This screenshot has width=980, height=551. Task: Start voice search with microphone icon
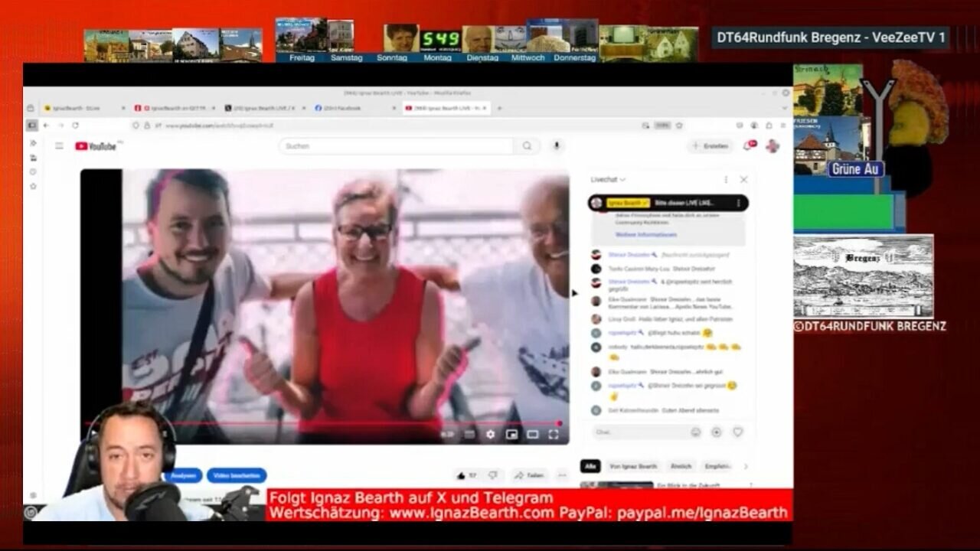[557, 145]
